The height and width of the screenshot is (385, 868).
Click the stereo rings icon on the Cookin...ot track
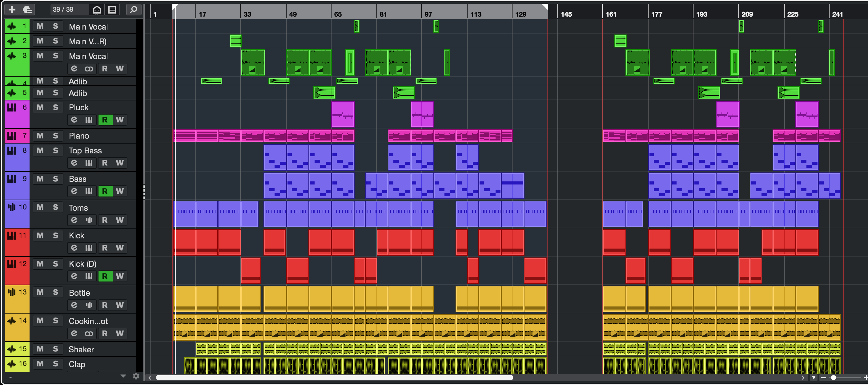tap(89, 334)
